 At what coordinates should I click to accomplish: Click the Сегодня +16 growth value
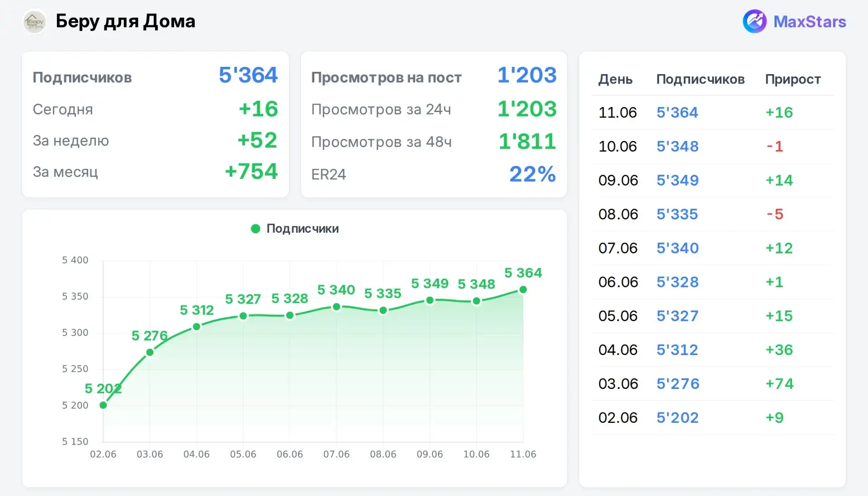click(x=258, y=109)
